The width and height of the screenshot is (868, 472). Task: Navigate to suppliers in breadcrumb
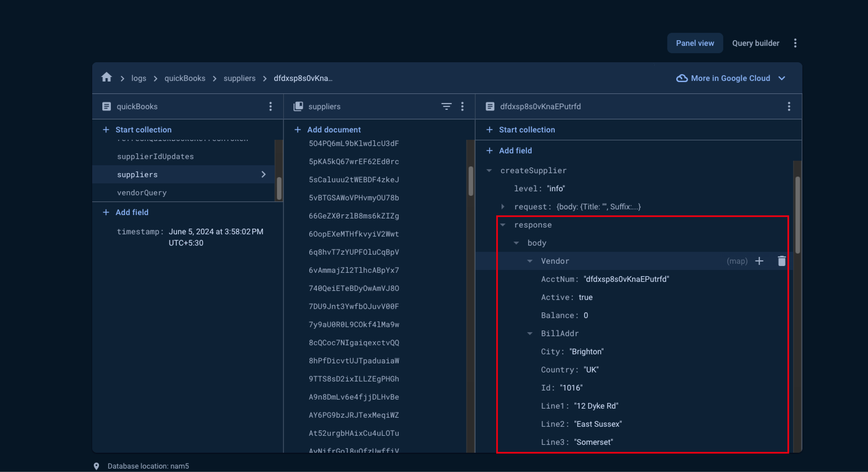click(239, 78)
